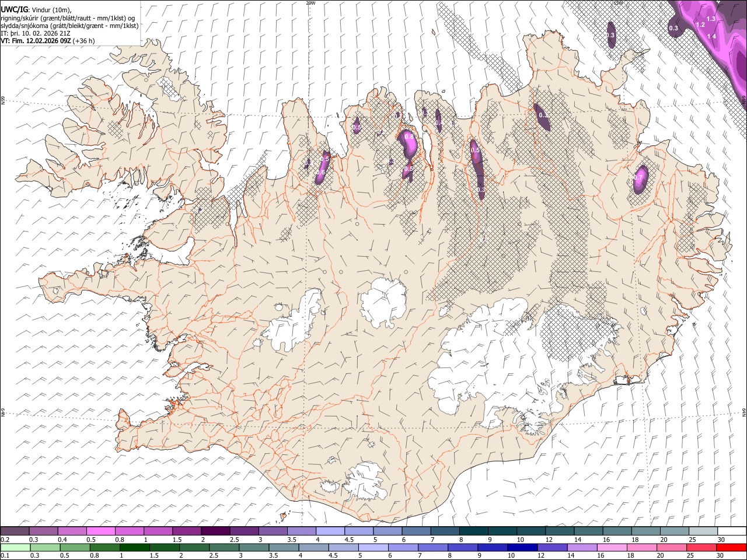747x560 pixels.
Task: Click the '14' number under the lower legend row
Action: tap(570, 555)
